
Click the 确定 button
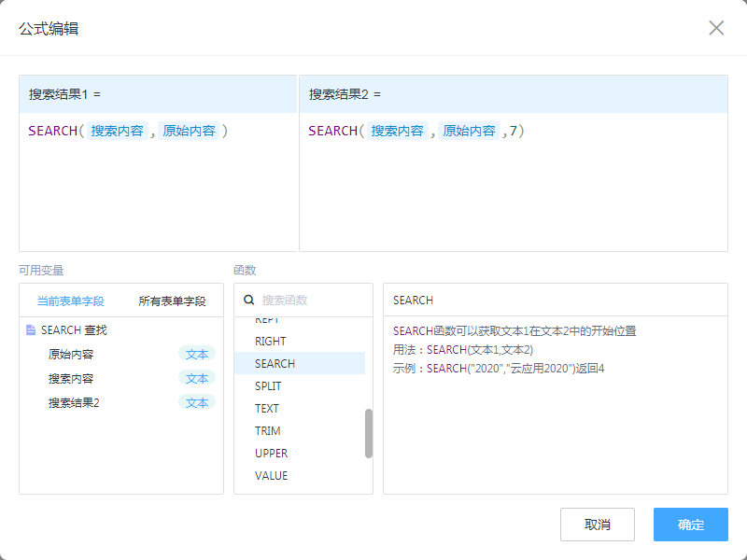690,525
